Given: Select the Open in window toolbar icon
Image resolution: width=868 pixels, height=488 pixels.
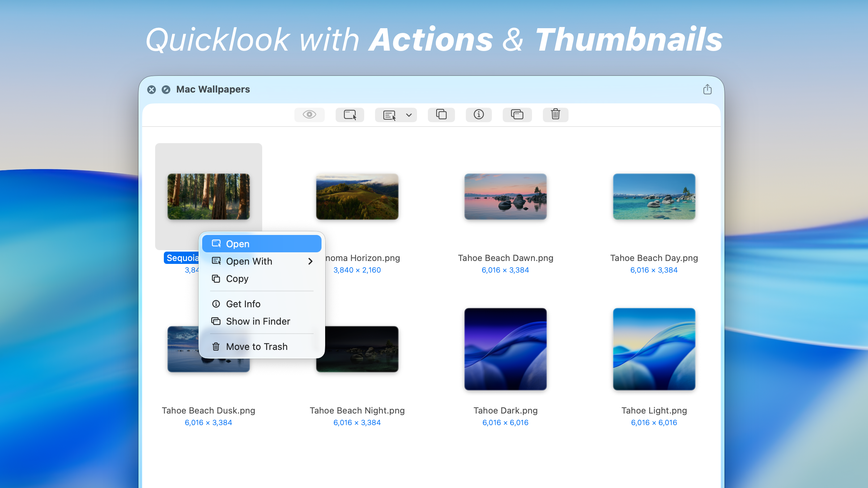Looking at the screenshot, I should tap(350, 115).
